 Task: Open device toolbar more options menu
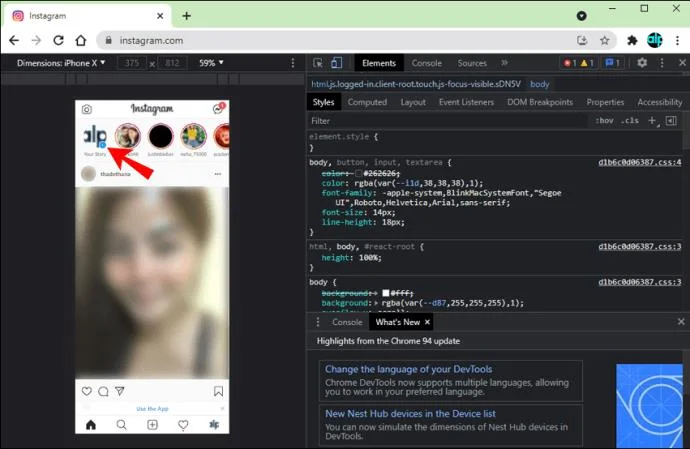[x=293, y=63]
